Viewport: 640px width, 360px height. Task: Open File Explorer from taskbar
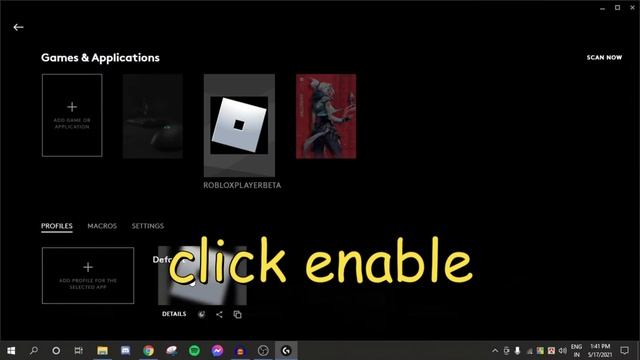point(102,350)
